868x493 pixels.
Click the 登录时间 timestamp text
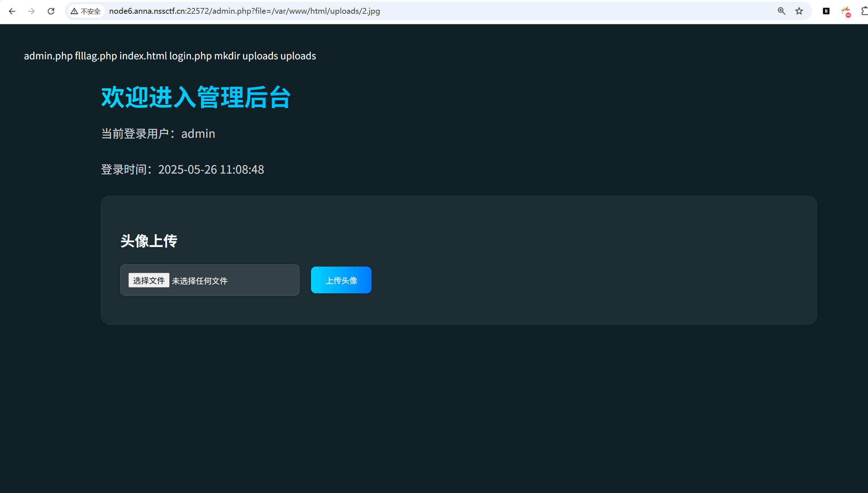click(182, 170)
